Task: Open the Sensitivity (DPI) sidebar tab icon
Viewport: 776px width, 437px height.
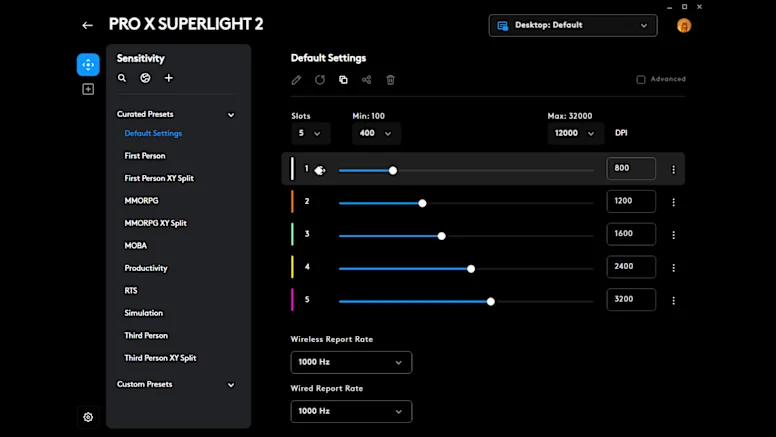Action: click(x=88, y=64)
